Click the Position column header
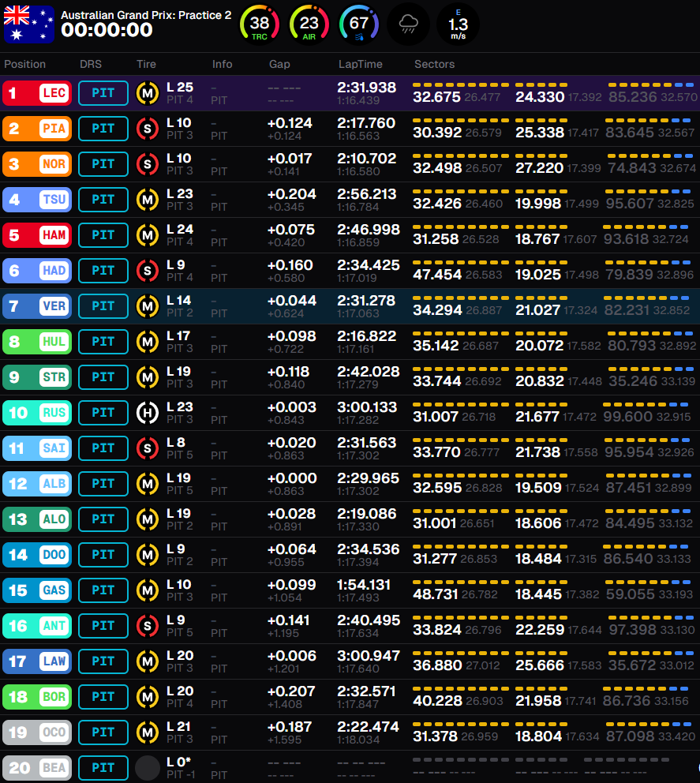 25,64
